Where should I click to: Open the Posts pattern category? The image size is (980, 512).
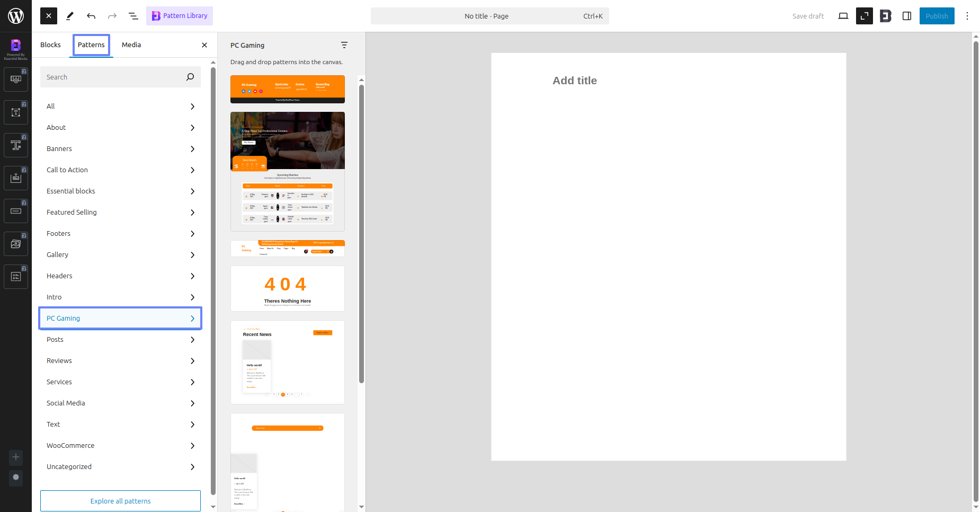pyautogui.click(x=120, y=340)
